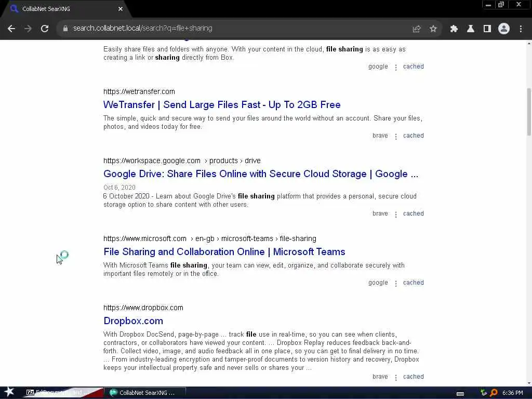Open more options dots on Box result
This screenshot has width=532, height=399.
tap(395, 67)
